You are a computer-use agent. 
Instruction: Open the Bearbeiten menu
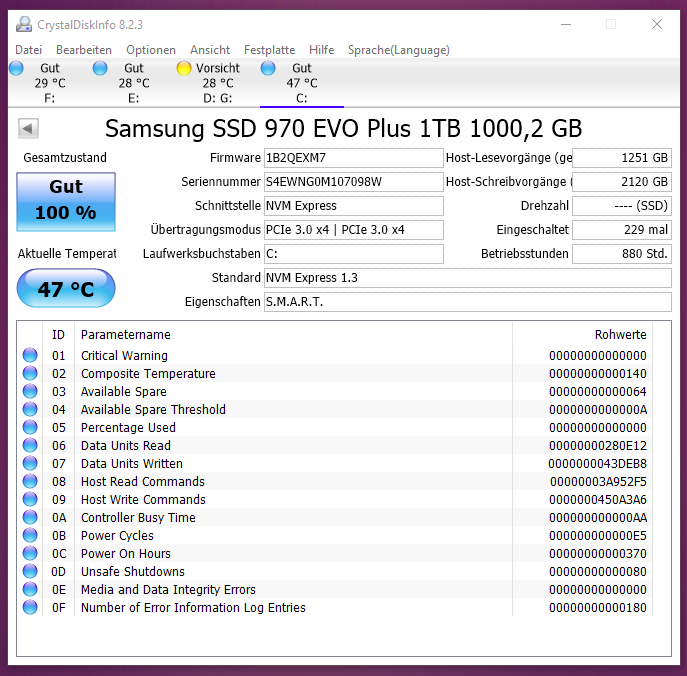[84, 50]
